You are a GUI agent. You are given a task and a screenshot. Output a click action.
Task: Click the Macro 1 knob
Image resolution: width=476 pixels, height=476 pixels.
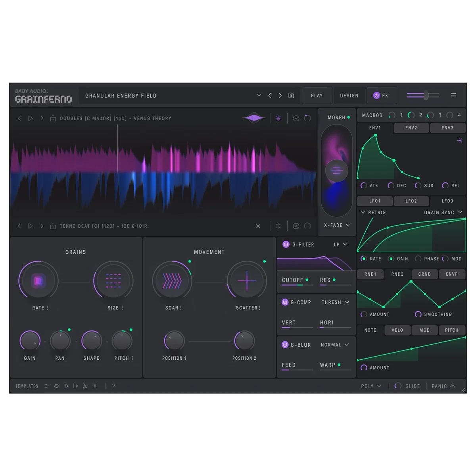point(392,115)
